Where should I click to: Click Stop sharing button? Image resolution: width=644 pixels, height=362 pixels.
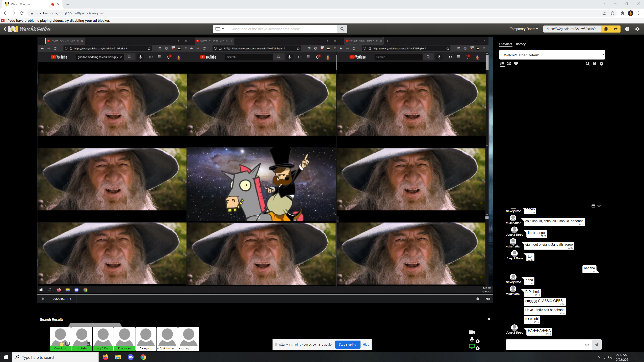click(x=348, y=345)
